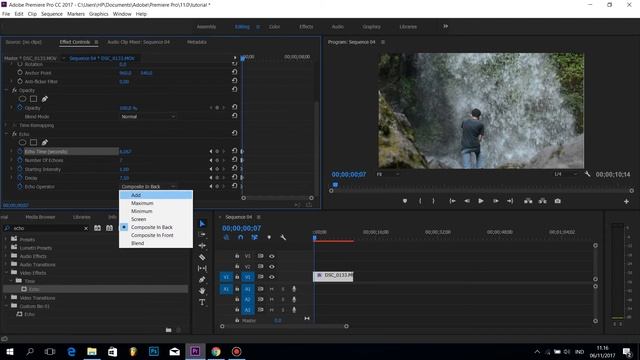Image resolution: width=640 pixels, height=360 pixels.
Task: Mute audio track A1
Action: pyautogui.click(x=271, y=289)
